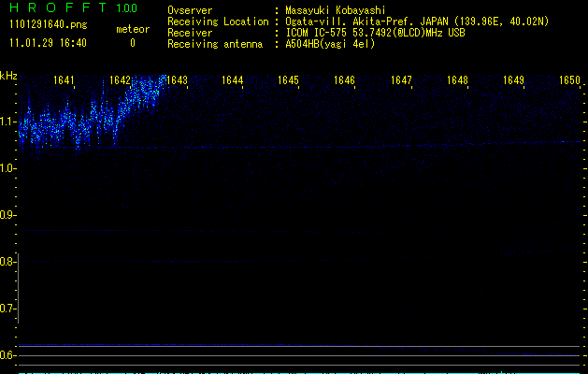Click the kHz axis unit label
588x374 pixels.
click(x=8, y=76)
